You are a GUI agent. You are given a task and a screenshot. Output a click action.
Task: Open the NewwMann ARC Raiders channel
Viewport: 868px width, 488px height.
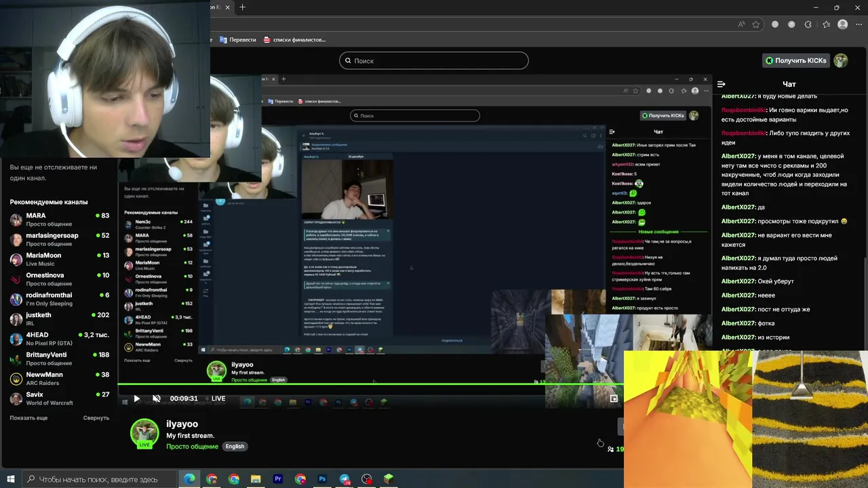click(59, 378)
